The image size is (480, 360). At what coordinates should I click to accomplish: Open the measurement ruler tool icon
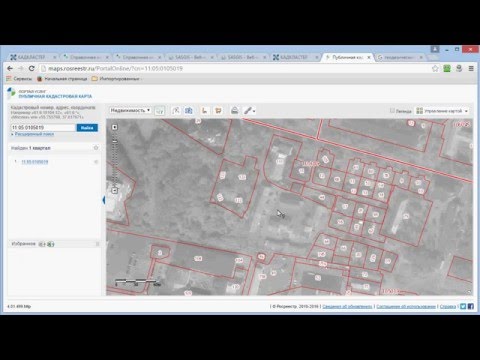click(x=204, y=110)
